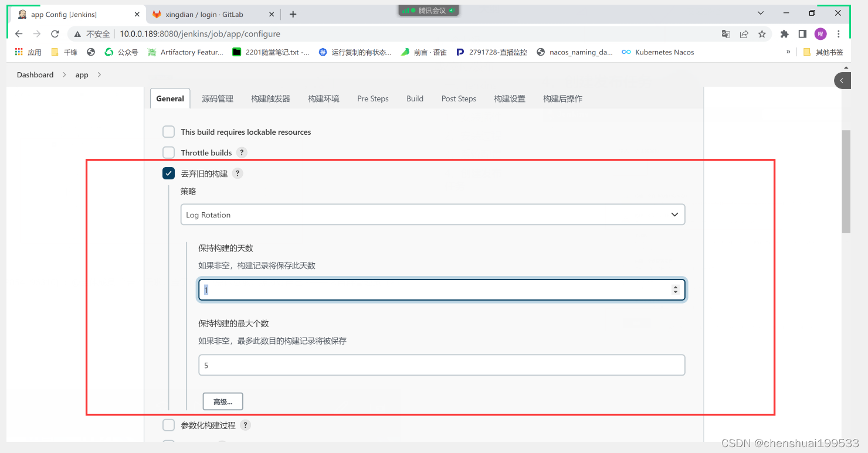Go to Dashboard breadcrumb
The height and width of the screenshot is (453, 868).
click(x=35, y=75)
